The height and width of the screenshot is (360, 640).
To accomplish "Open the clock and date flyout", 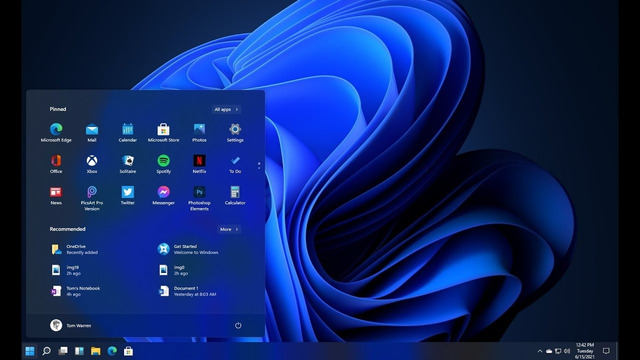I will 585,351.
